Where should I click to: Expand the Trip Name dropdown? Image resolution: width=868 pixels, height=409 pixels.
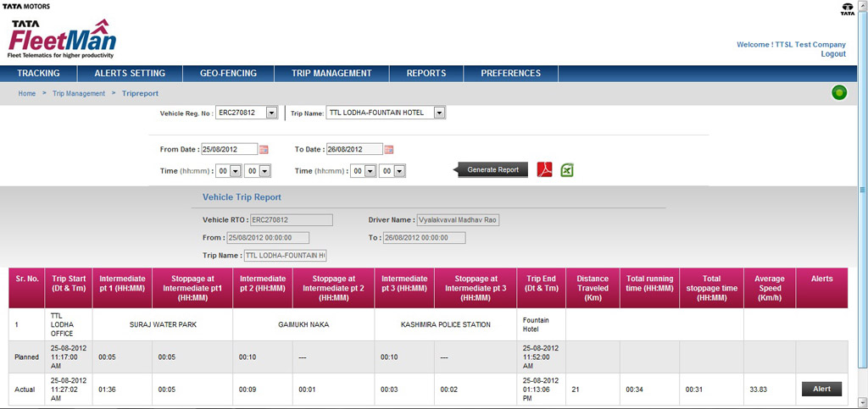(x=439, y=113)
